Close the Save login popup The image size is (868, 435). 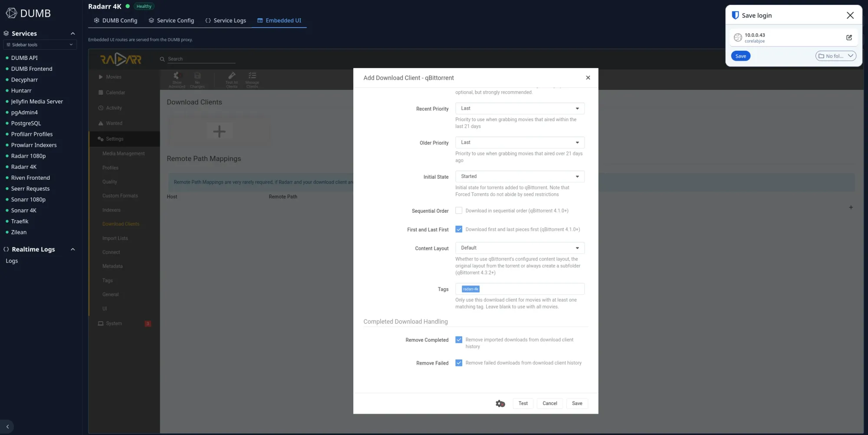pos(850,15)
